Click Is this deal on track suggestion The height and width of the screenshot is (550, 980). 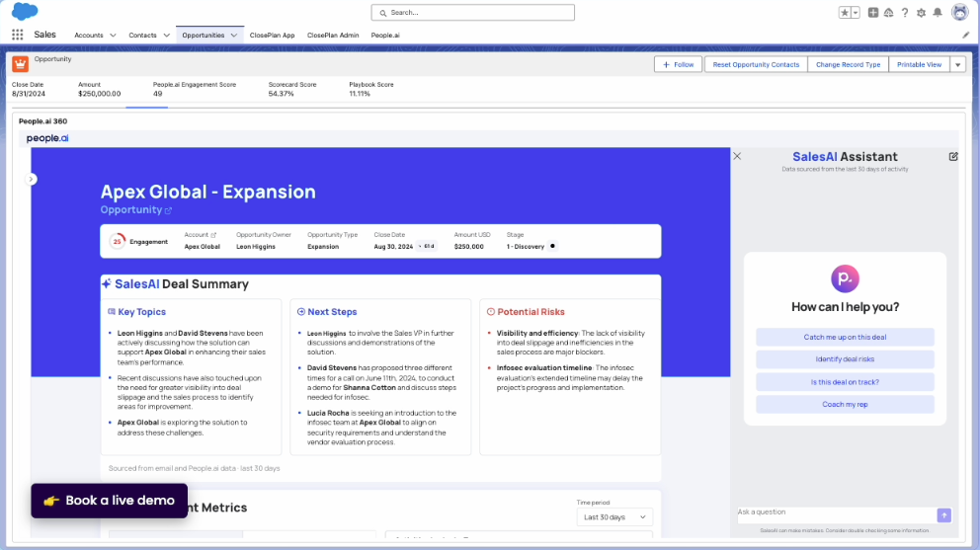pos(845,382)
